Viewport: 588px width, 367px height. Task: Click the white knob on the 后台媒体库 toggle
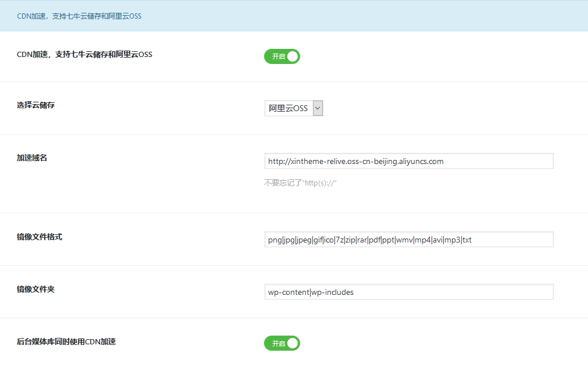[x=292, y=343]
